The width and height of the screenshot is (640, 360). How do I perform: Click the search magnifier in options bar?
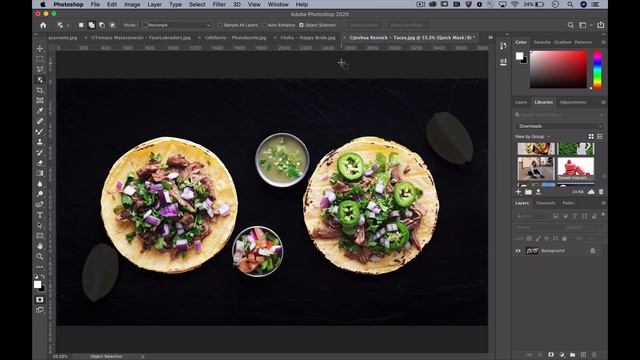571,25
